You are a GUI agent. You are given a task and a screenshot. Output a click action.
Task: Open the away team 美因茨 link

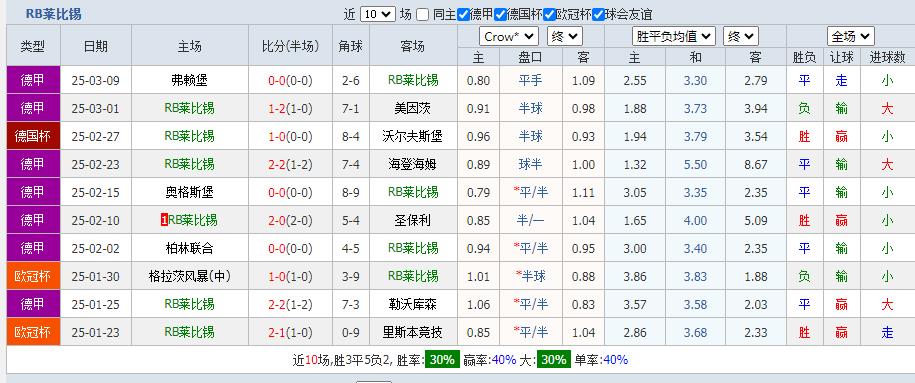(413, 108)
